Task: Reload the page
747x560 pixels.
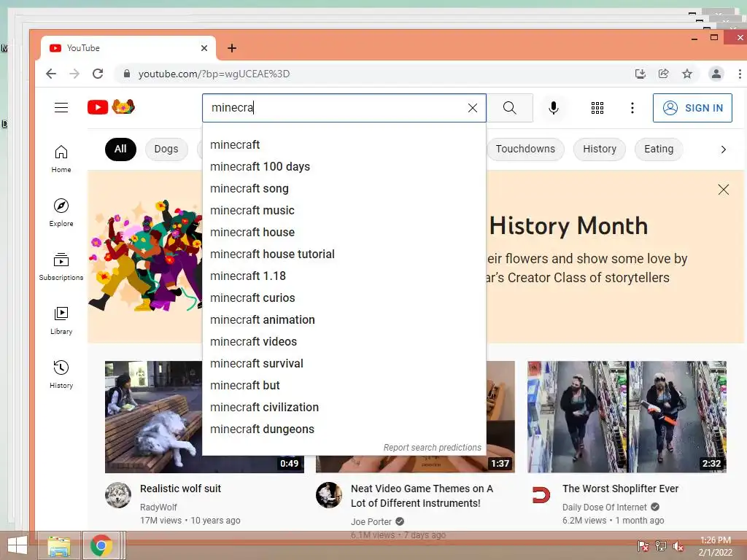Action: pos(98,74)
